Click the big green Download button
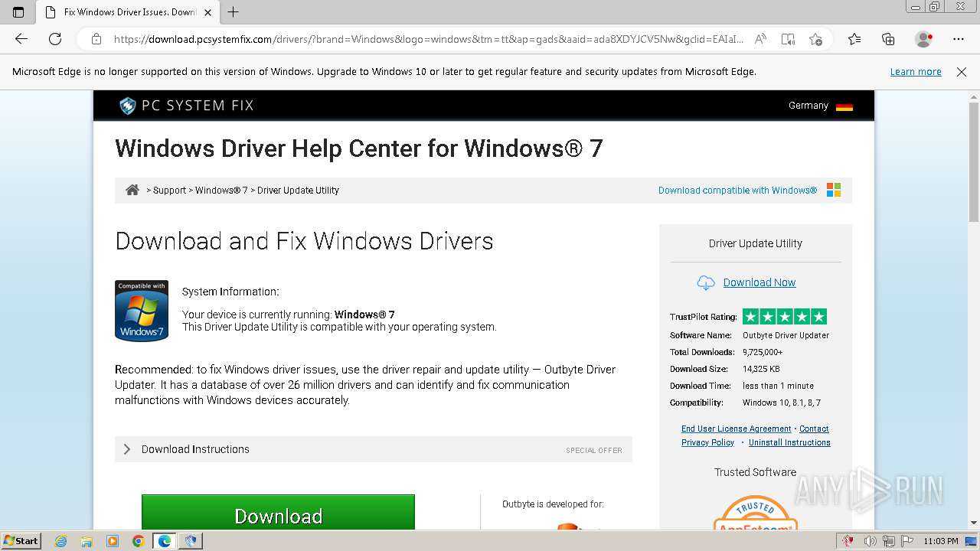Screen dimensions: 980x551 pos(278,512)
